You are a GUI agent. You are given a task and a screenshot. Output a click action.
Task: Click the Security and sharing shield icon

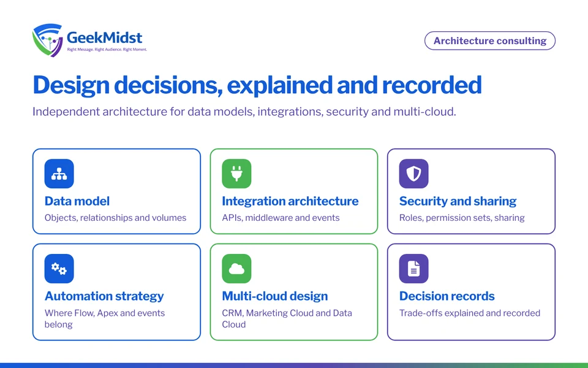coord(413,174)
